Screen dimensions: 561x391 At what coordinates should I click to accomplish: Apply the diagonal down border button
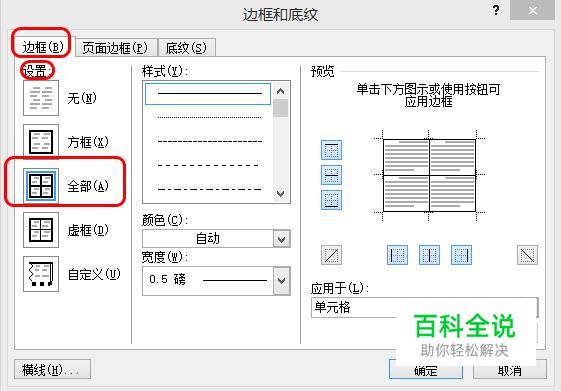527,255
